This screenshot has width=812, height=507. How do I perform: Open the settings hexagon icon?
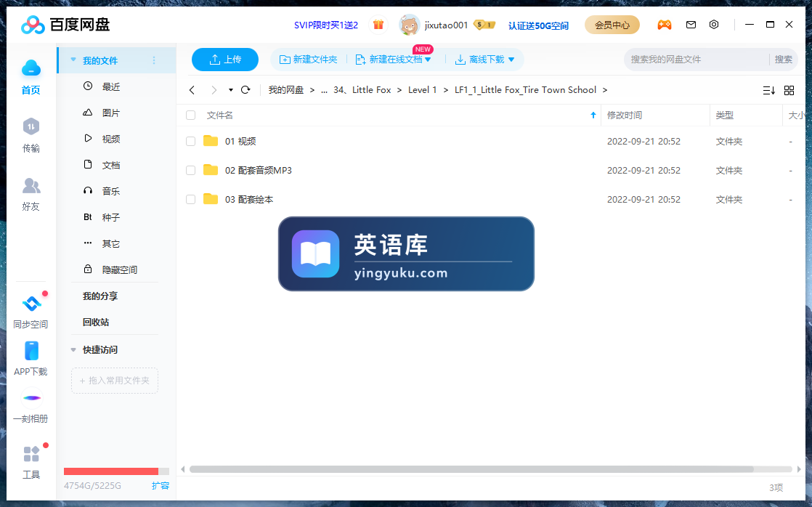[x=714, y=25]
